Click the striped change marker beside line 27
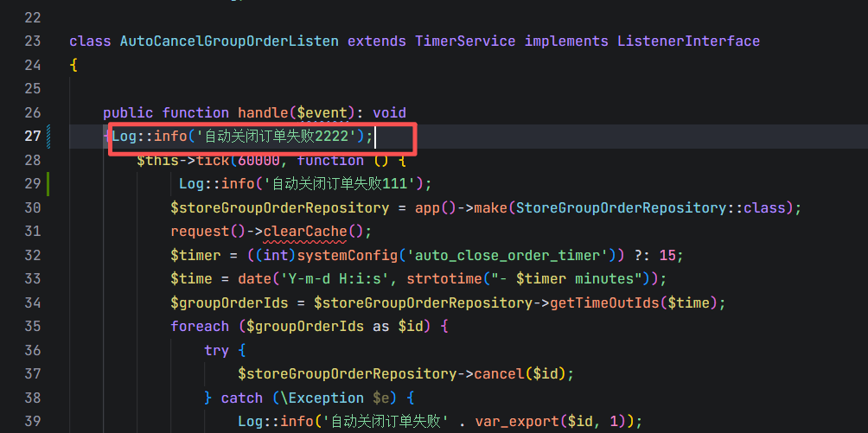 pyautogui.click(x=48, y=137)
